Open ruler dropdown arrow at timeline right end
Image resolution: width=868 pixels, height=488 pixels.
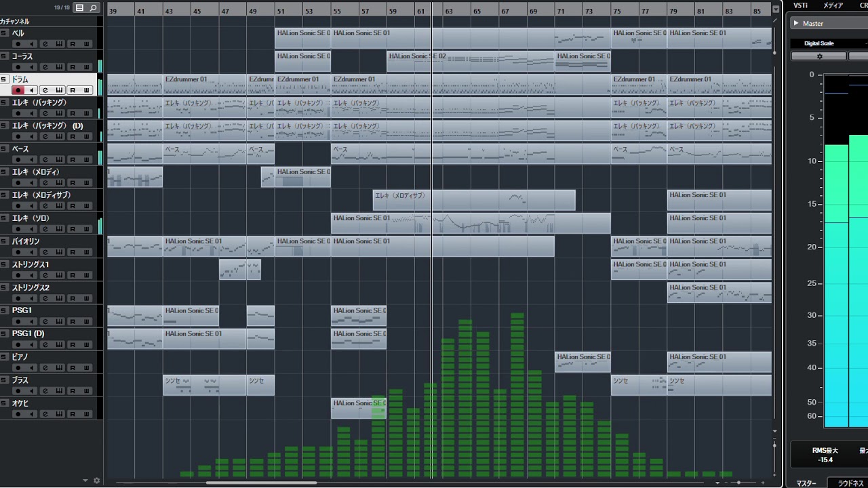point(776,9)
